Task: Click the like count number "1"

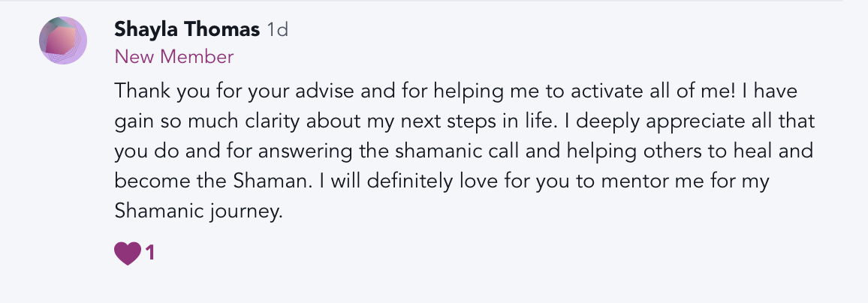Action: pos(150,253)
